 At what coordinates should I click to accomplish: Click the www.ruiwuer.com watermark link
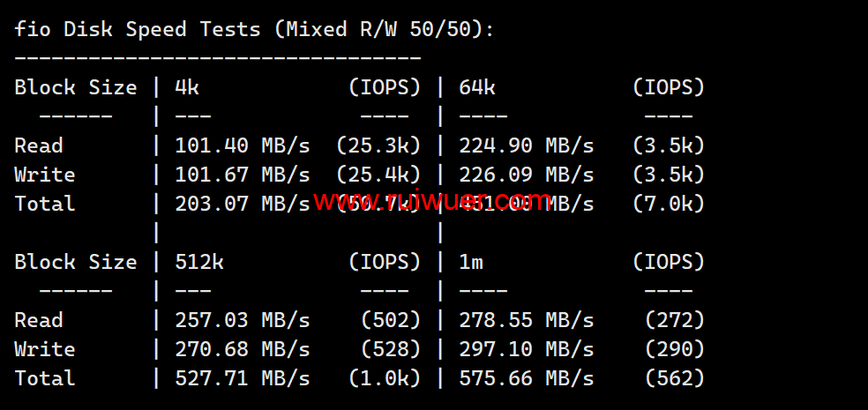pyautogui.click(x=431, y=201)
